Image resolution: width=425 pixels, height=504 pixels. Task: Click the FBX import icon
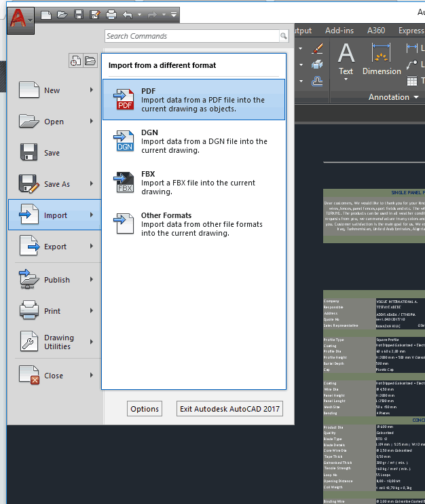124,182
